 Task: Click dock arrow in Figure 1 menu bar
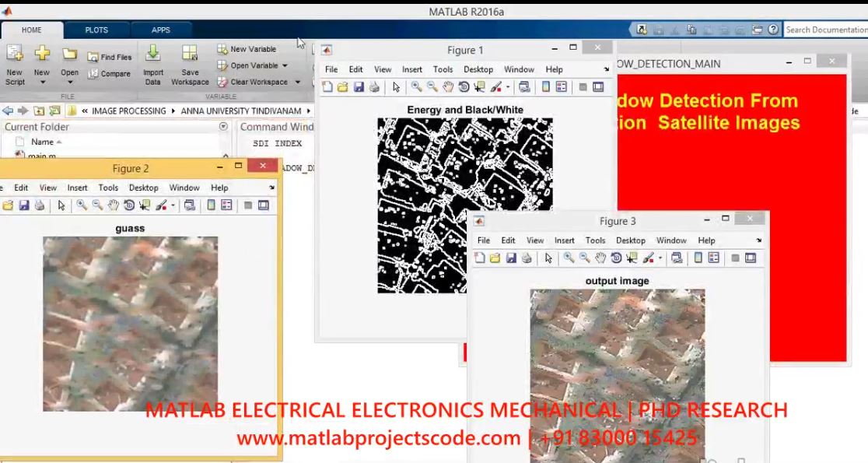coord(606,70)
